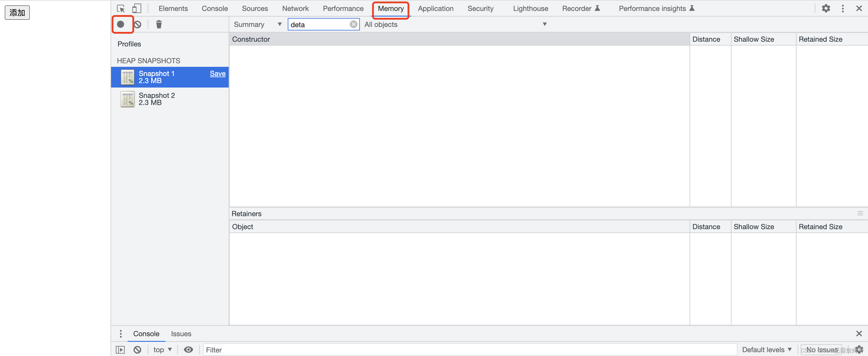
Task: Take heap snapshot with the record button
Action: (x=121, y=24)
